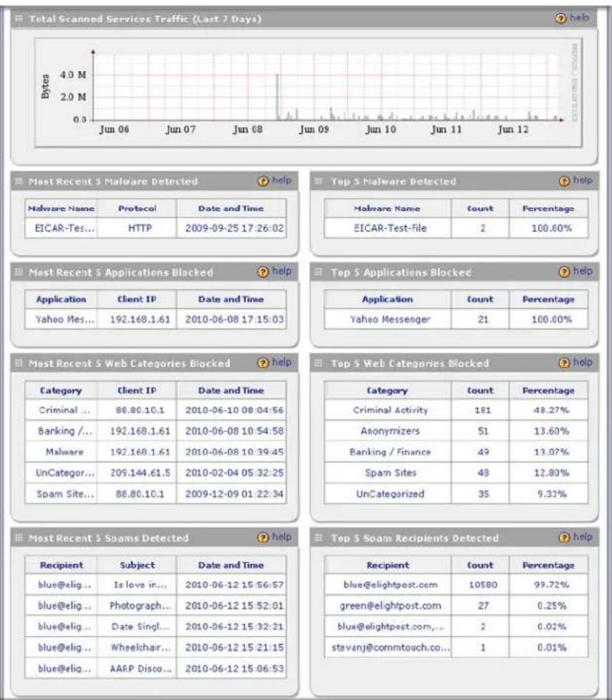The height and width of the screenshot is (700, 612).
Task: Click help icon in Total Scanned Services Traffic
Action: (x=560, y=18)
